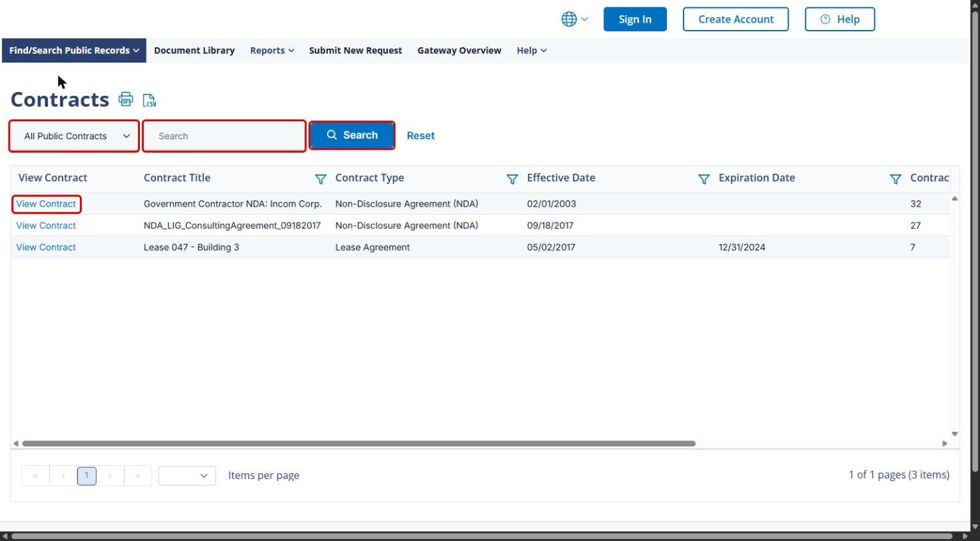This screenshot has height=541, width=980.
Task: Click the Government Contractor NDA title cell
Action: (233, 204)
